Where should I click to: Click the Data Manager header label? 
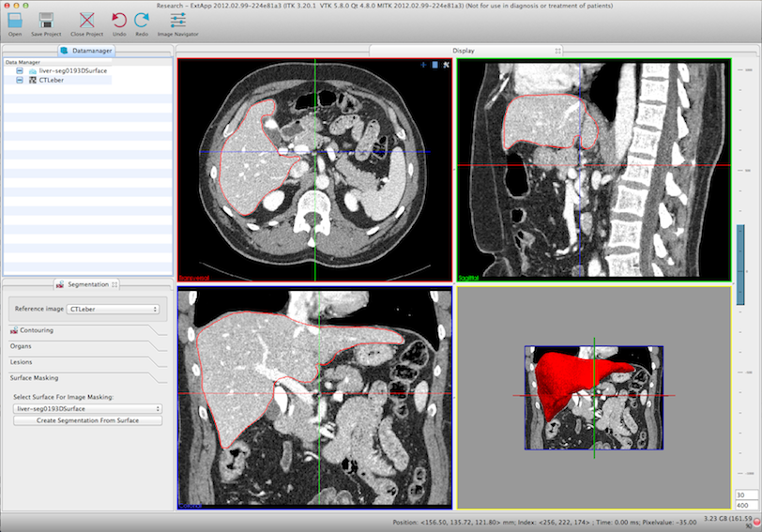[x=23, y=62]
